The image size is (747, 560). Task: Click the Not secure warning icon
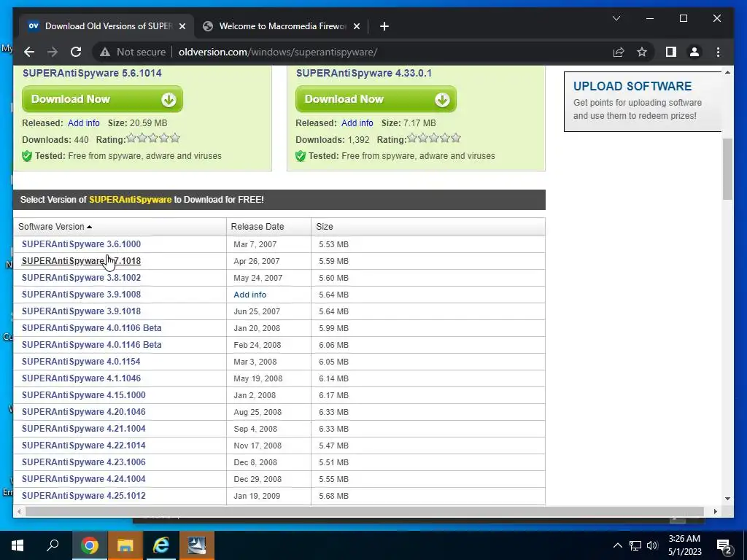click(x=105, y=52)
